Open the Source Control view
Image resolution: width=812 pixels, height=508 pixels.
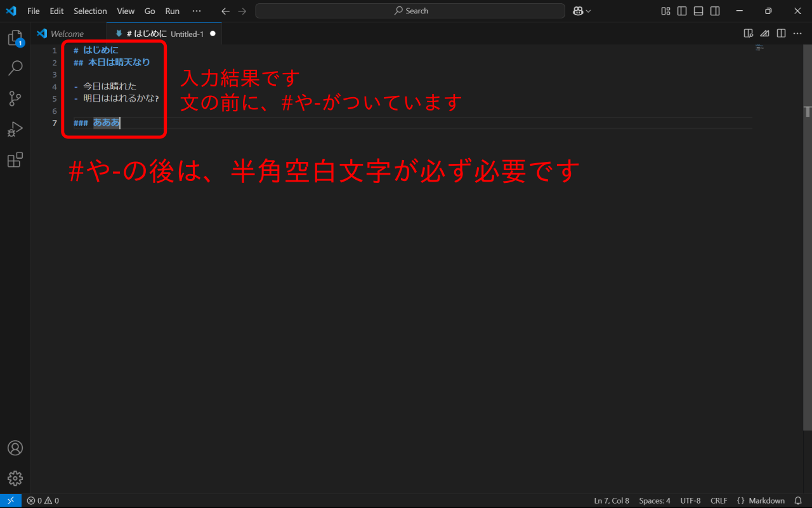[15, 98]
